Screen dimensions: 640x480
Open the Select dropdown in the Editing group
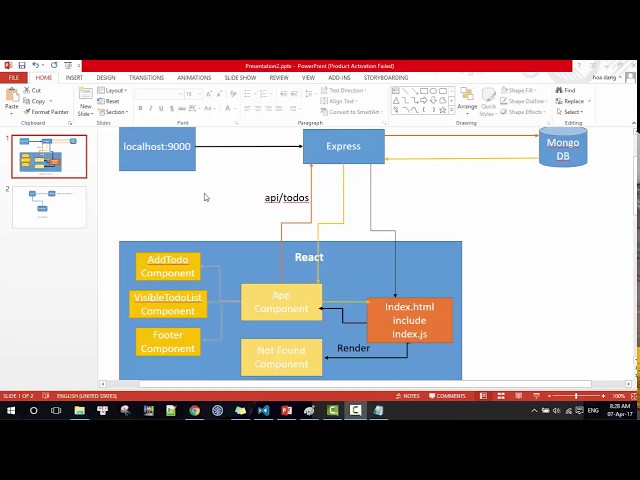(x=569, y=112)
